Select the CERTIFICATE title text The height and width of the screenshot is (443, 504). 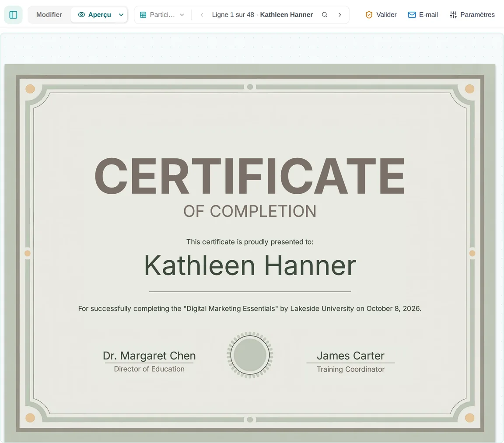coord(250,176)
